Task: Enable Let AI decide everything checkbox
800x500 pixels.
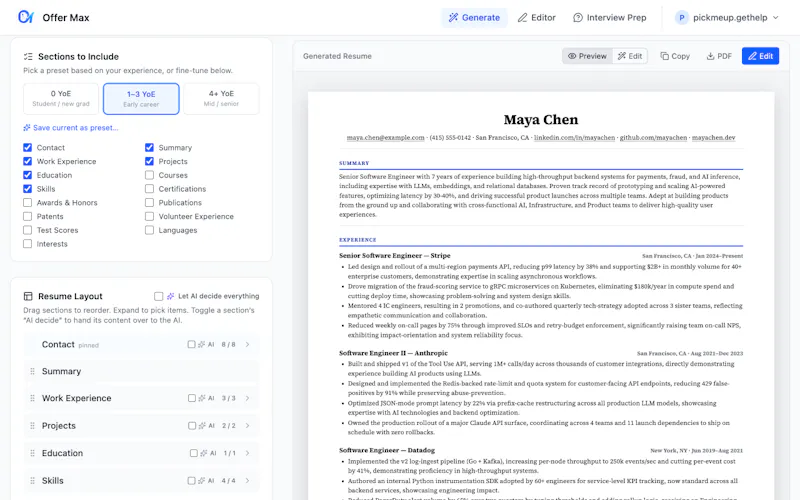Action: [159, 296]
